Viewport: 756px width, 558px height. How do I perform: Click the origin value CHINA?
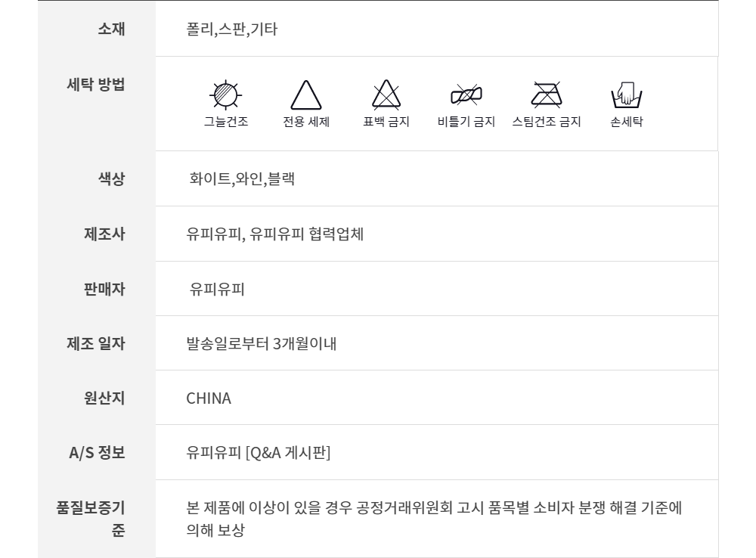tap(209, 398)
